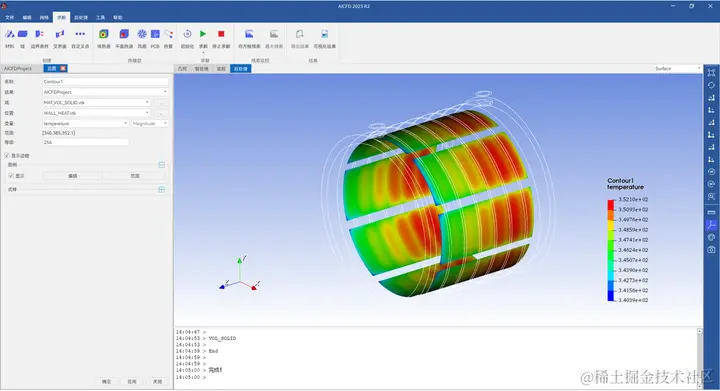Click the legend 范围 range button
Viewport: 720px width, 391px height.
coord(135,176)
